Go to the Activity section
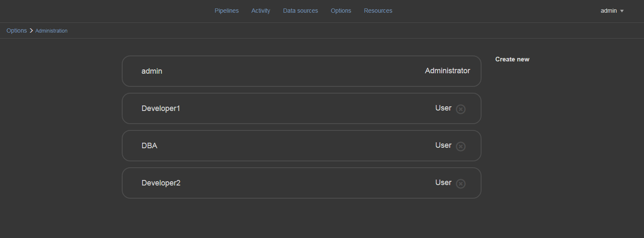The image size is (644, 238). click(x=260, y=11)
